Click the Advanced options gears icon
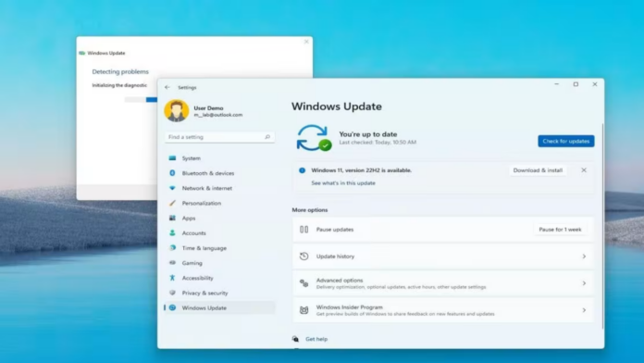644x363 pixels. tap(303, 283)
